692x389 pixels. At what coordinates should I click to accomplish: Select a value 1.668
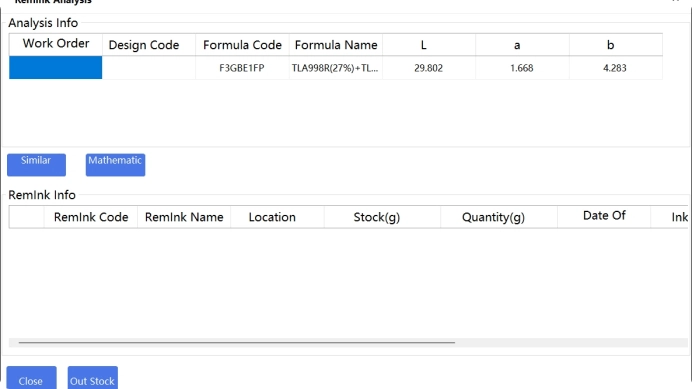click(523, 68)
